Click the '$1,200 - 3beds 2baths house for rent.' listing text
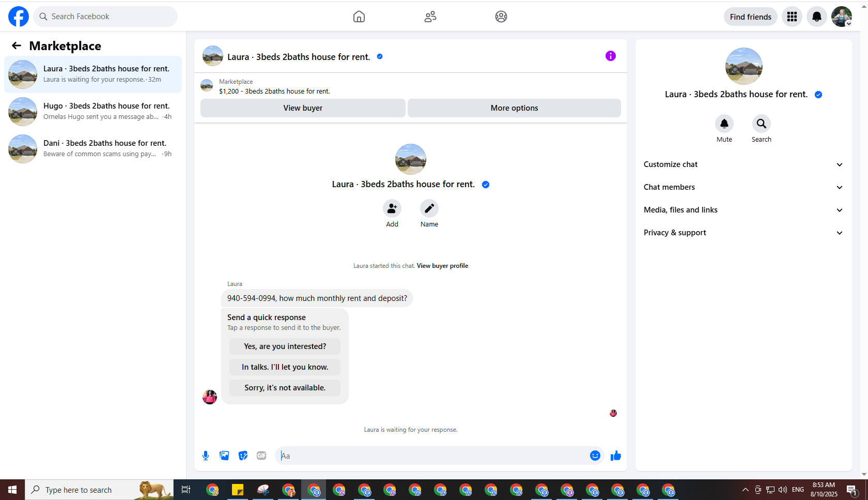Viewport: 868px width, 500px height. tap(274, 91)
